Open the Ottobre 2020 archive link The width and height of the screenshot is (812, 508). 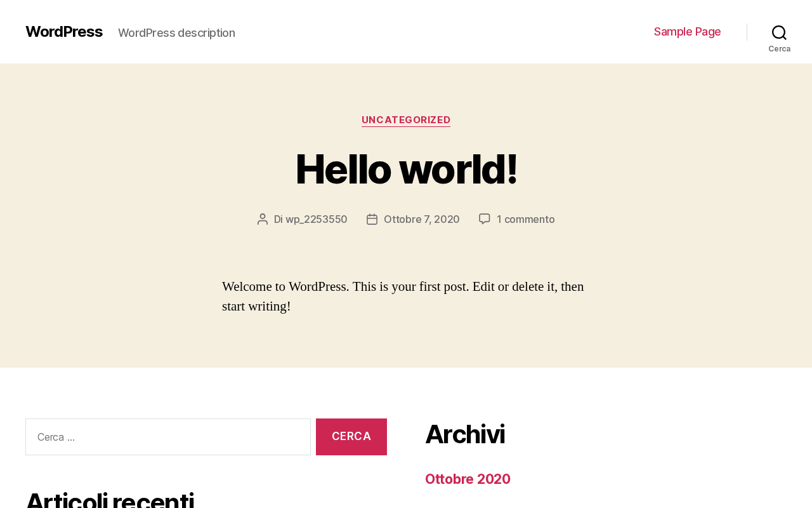click(x=468, y=479)
